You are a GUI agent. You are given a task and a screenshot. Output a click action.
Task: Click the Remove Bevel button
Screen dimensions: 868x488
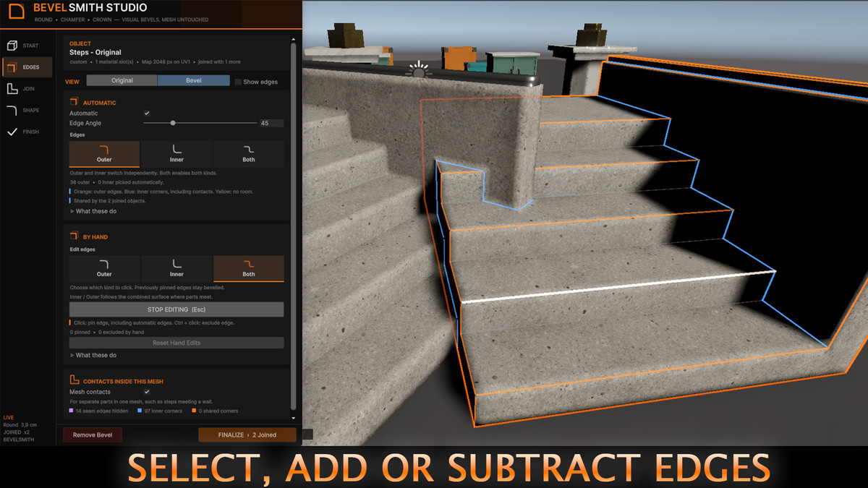pyautogui.click(x=93, y=435)
